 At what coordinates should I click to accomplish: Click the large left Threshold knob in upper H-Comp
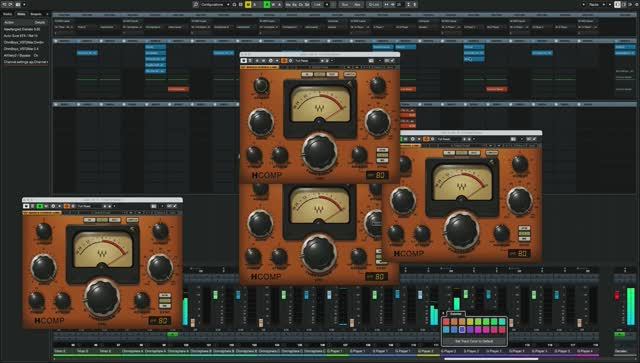click(x=261, y=122)
